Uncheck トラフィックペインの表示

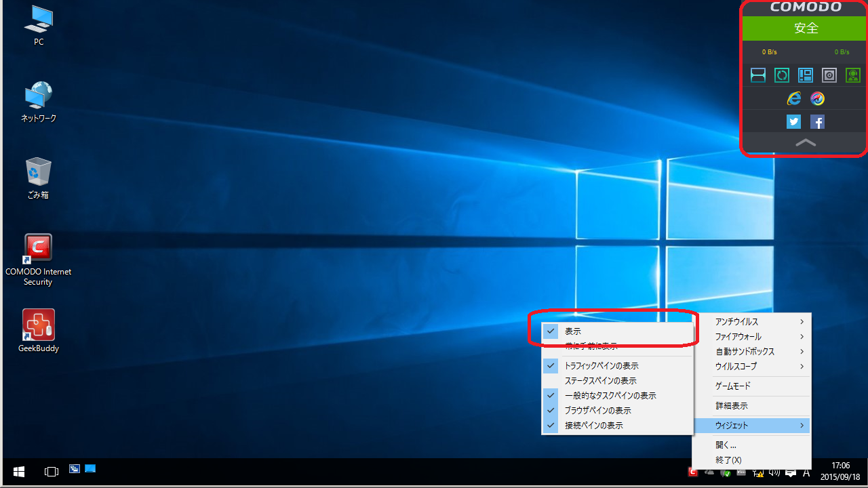pyautogui.click(x=618, y=366)
